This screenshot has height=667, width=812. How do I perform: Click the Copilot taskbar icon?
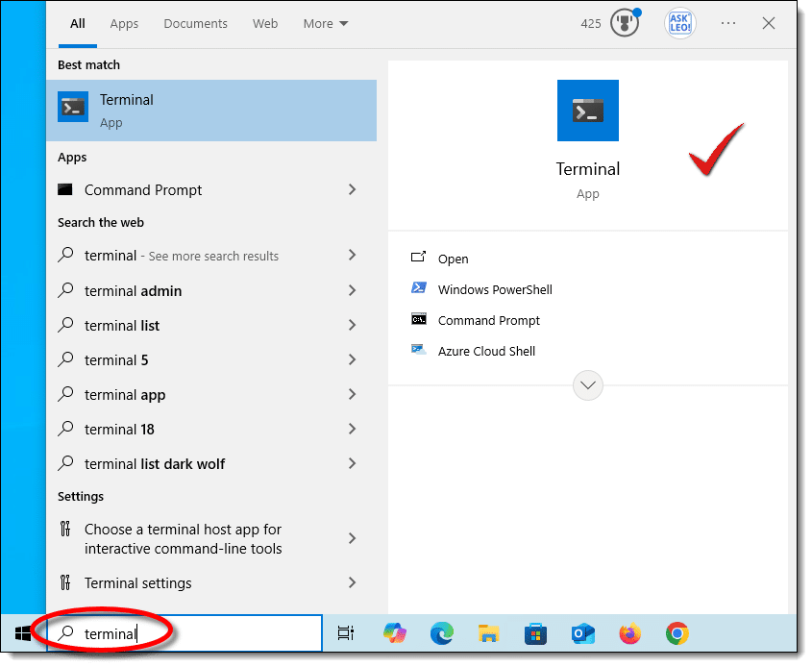(x=395, y=633)
